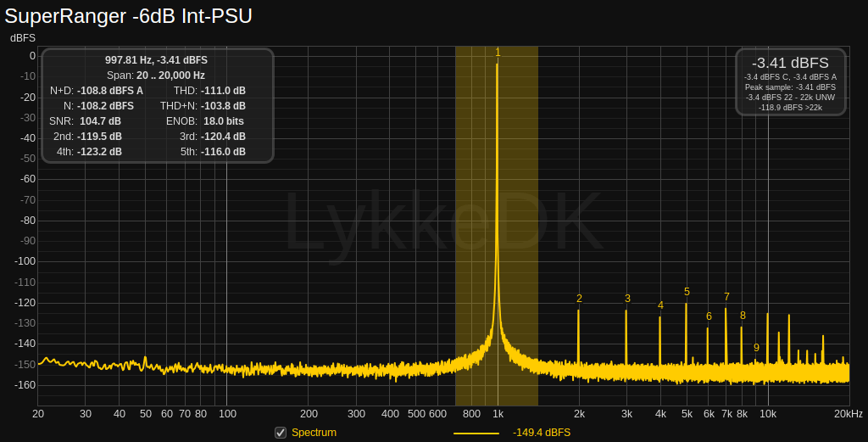The height and width of the screenshot is (442, 868).
Task: Click the fundamental peak marker 1
Action: [498, 53]
